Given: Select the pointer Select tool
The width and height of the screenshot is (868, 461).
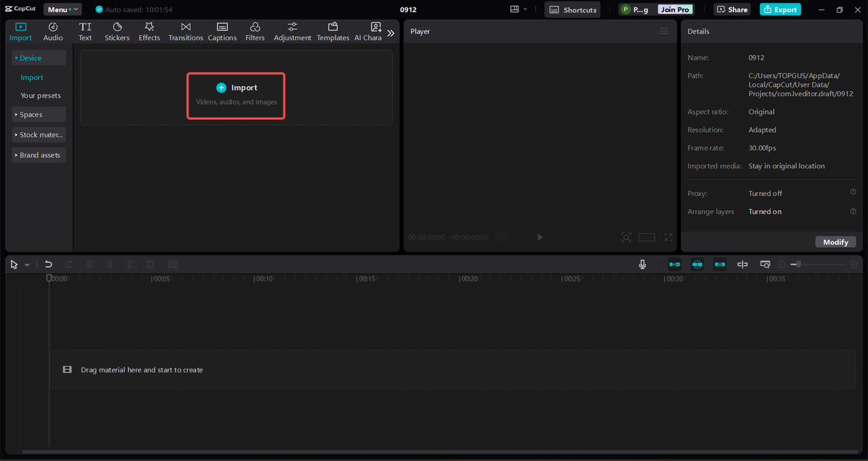Looking at the screenshot, I should (x=14, y=264).
